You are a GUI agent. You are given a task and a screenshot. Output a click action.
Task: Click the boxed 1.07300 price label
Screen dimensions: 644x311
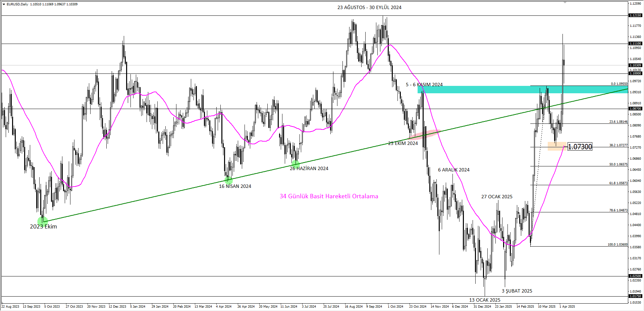[x=580, y=147]
